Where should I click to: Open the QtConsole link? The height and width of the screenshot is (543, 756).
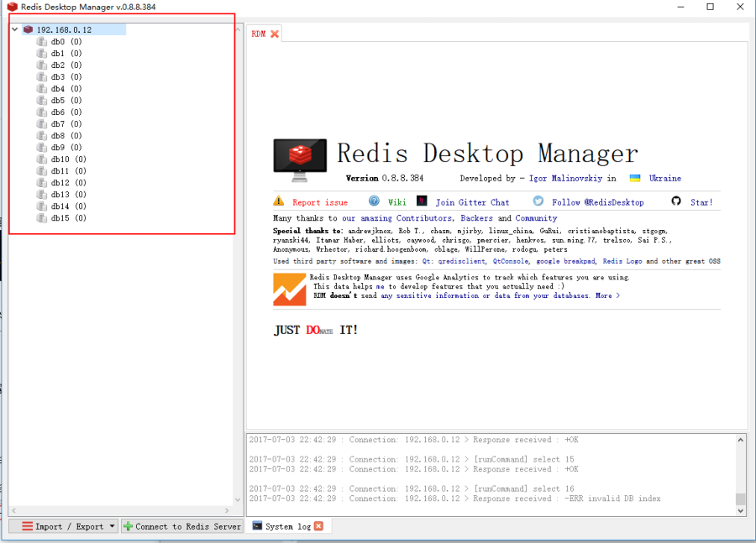pyautogui.click(x=511, y=261)
